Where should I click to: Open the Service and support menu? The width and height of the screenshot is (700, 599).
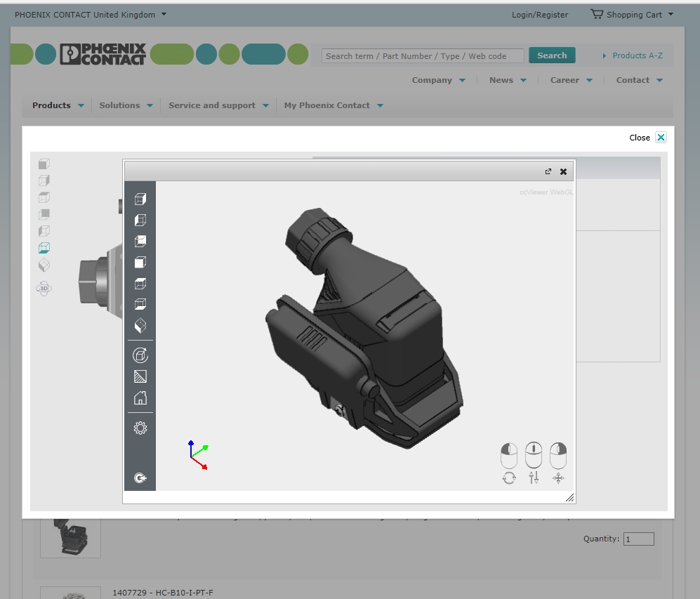coord(218,105)
